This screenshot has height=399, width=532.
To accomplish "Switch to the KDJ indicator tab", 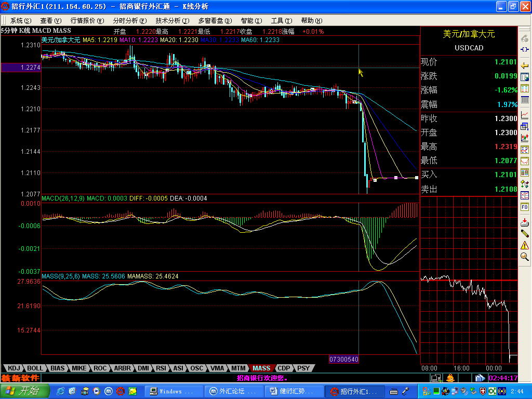I will pos(14,368).
